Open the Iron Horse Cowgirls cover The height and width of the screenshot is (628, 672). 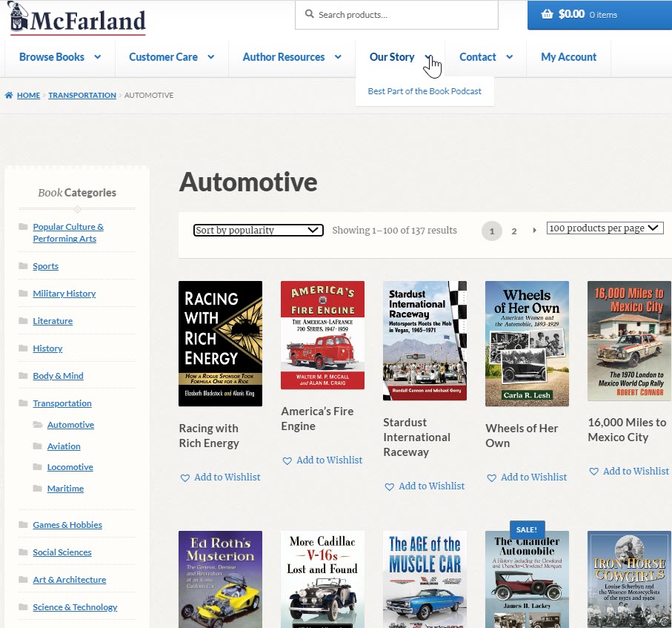629,580
